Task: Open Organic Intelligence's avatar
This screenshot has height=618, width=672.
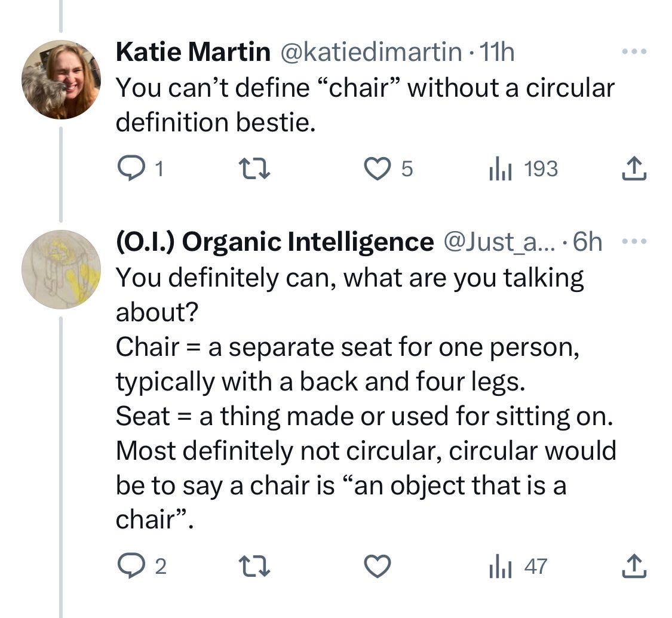Action: point(62,269)
